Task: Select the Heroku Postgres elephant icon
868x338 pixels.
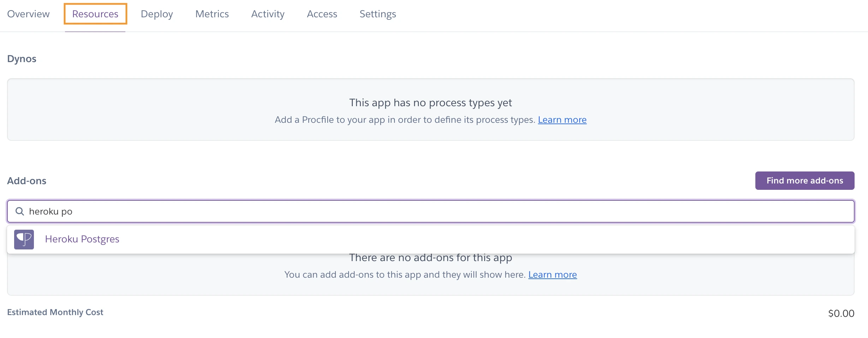Action: 24,240
